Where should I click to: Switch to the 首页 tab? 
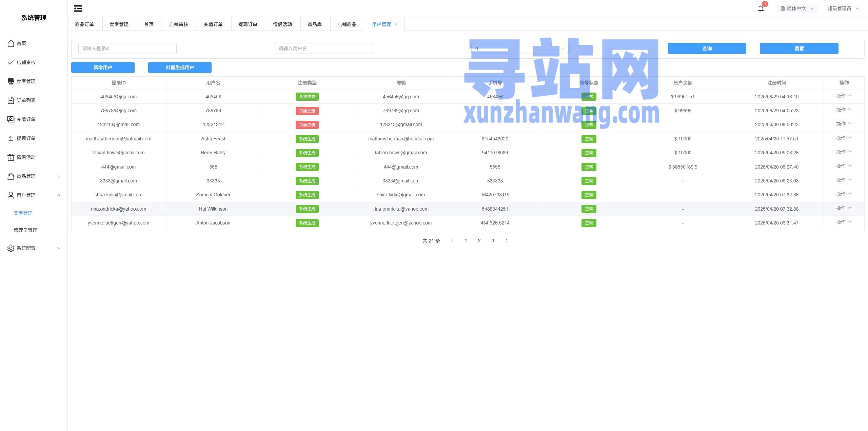149,24
